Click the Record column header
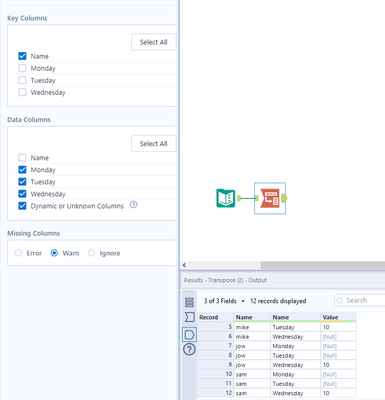 [216, 317]
